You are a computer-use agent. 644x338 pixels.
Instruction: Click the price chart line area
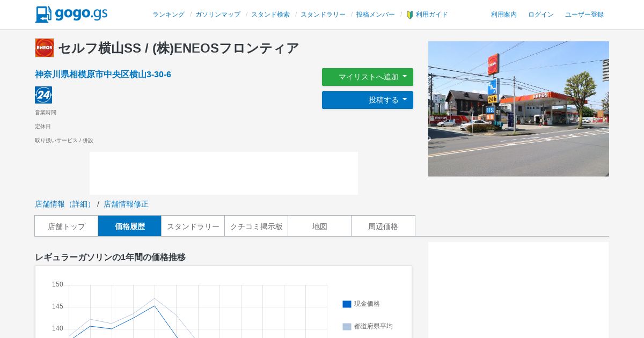(198, 312)
